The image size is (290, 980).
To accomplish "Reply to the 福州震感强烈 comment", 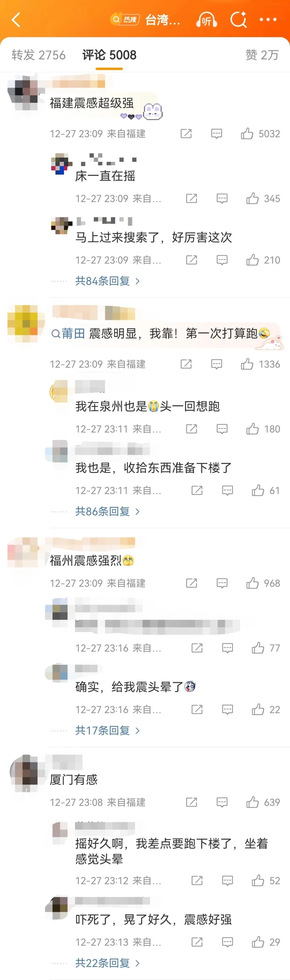I will (222, 583).
